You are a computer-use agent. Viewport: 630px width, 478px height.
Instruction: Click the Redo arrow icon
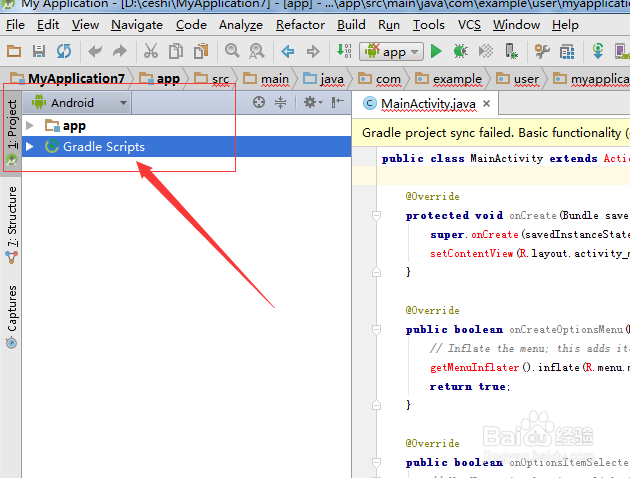(120, 51)
